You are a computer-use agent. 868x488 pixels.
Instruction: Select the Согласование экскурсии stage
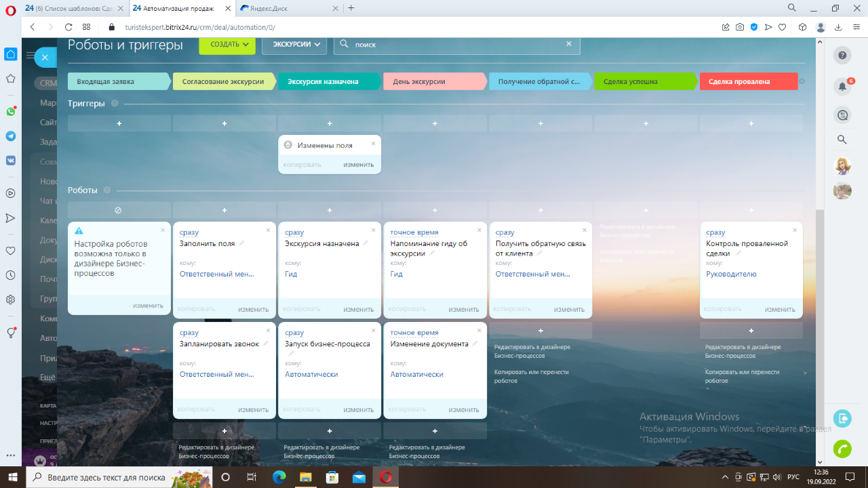click(x=224, y=81)
